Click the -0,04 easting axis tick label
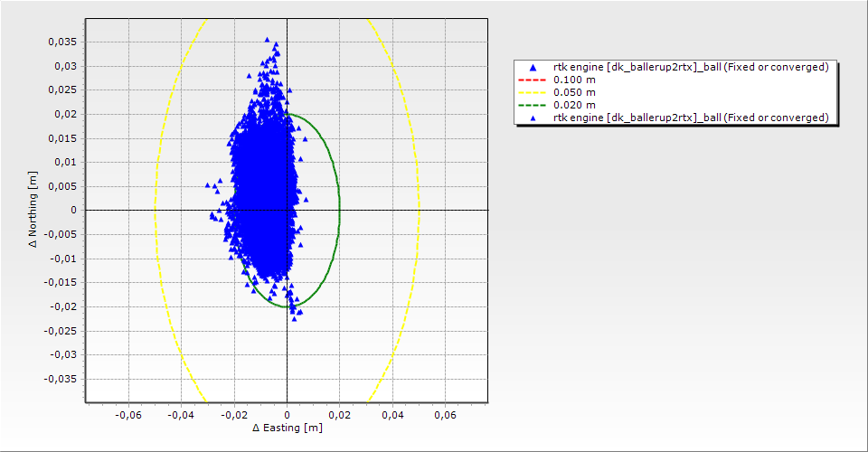The width and height of the screenshot is (868, 452). point(181,415)
